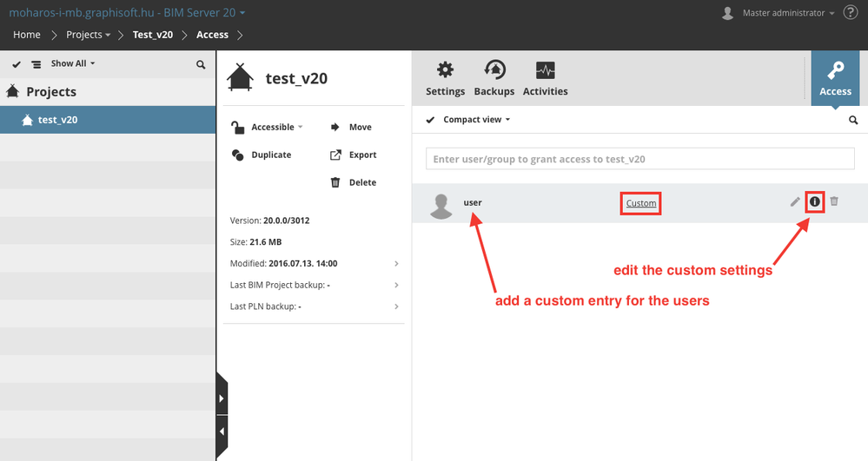868x461 pixels.
Task: Select test_v20 project in sidebar
Action: point(108,120)
